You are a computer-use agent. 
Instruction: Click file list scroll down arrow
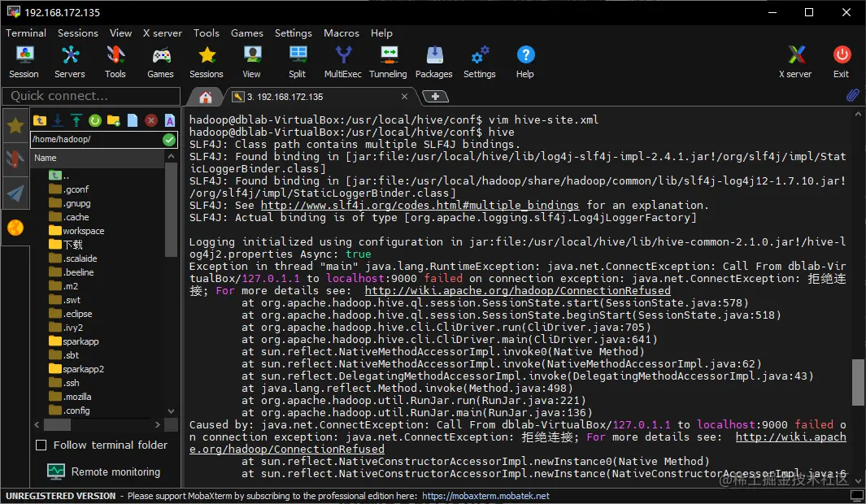[172, 411]
